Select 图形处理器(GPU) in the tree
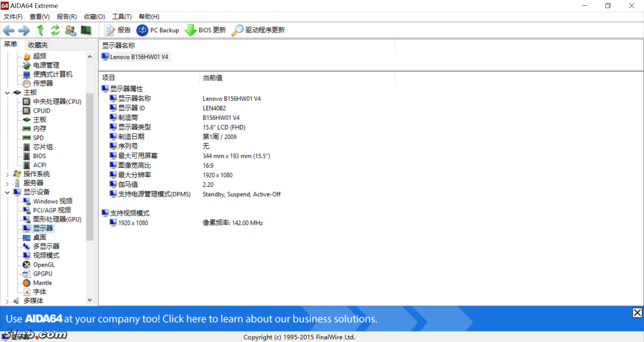644x342 pixels. (x=57, y=219)
